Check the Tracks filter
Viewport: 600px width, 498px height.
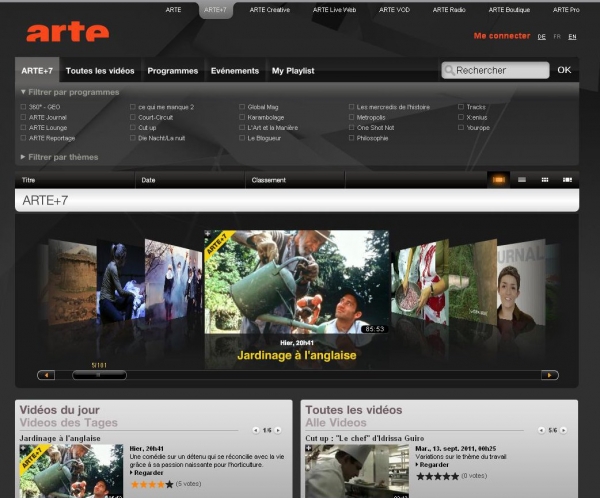tap(461, 107)
